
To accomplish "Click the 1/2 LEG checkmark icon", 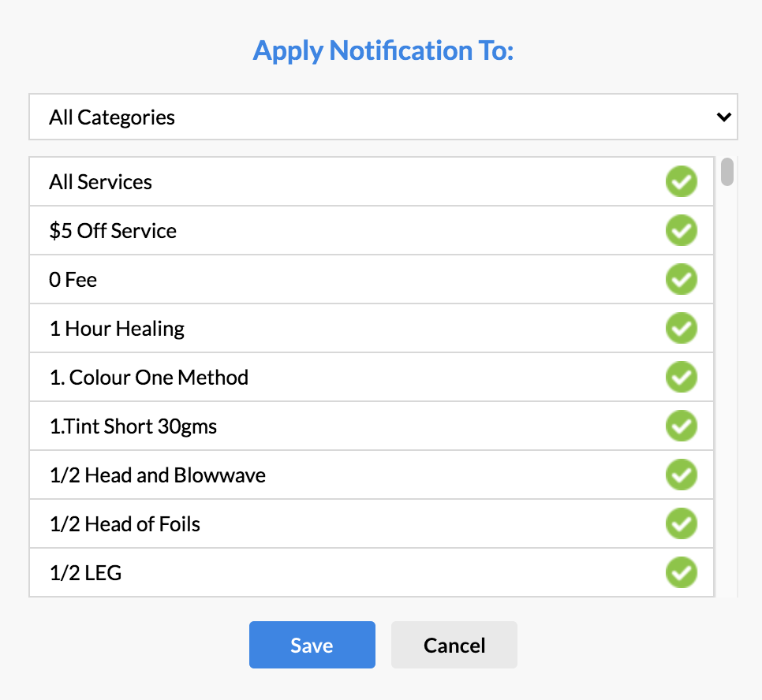I will coord(681,572).
